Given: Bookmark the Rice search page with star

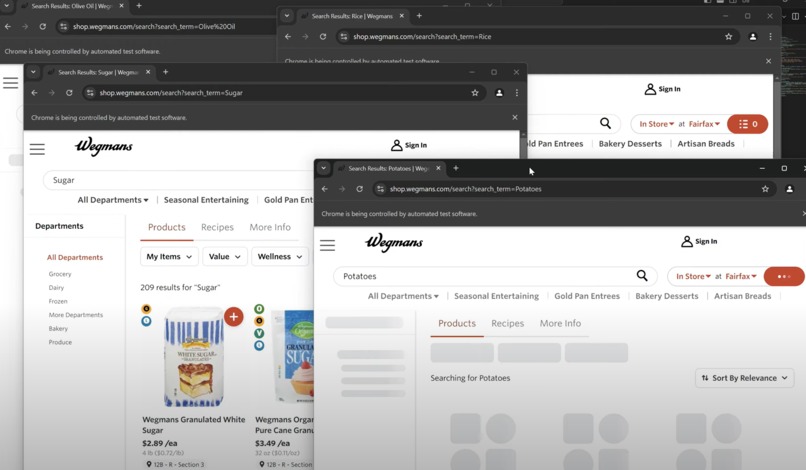Looking at the screenshot, I should [x=728, y=37].
